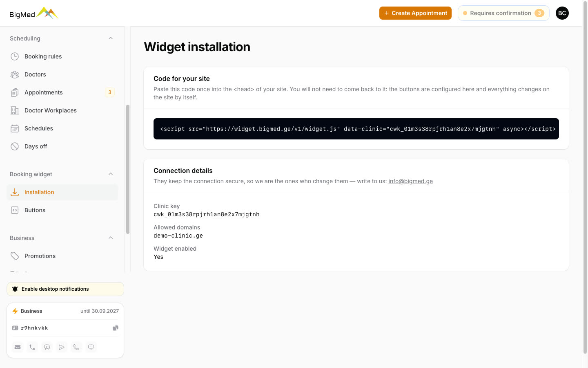588x368 pixels.
Task: Open the Requires confirmation list
Action: (x=503, y=13)
